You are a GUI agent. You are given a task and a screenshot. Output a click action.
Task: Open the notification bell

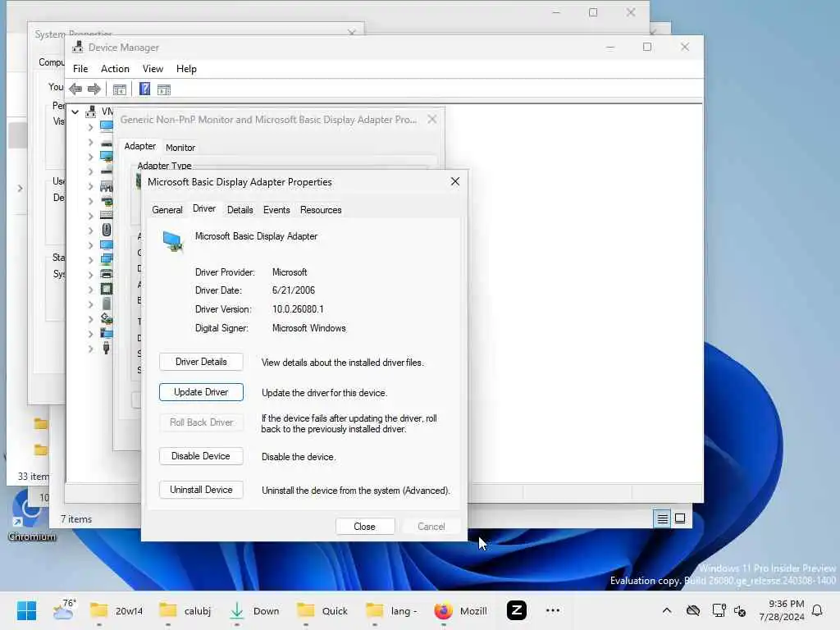(x=817, y=610)
